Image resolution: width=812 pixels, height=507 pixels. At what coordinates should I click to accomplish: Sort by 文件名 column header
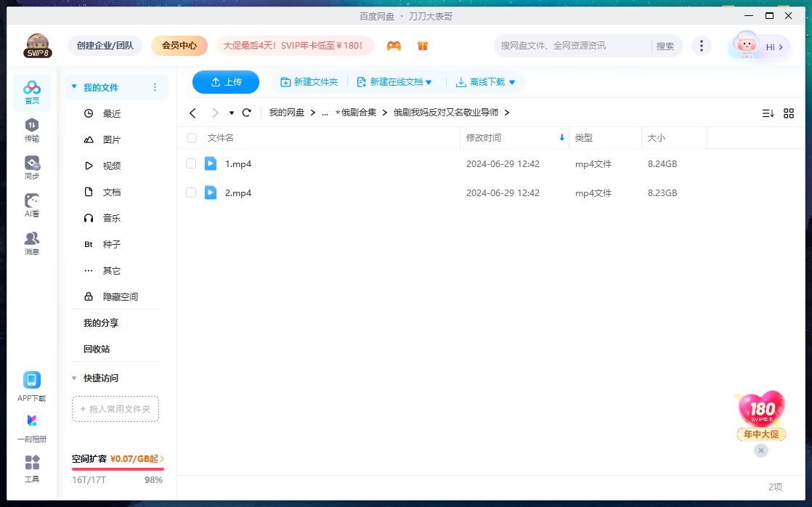pyautogui.click(x=221, y=138)
